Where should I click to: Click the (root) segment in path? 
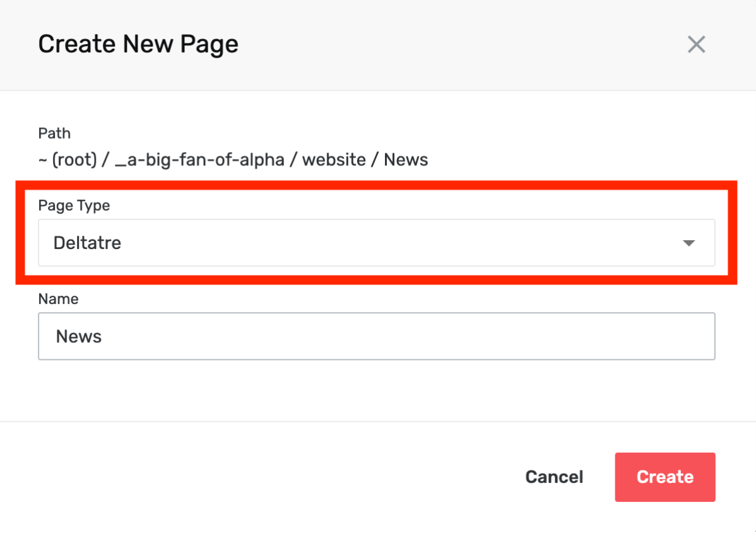click(74, 160)
